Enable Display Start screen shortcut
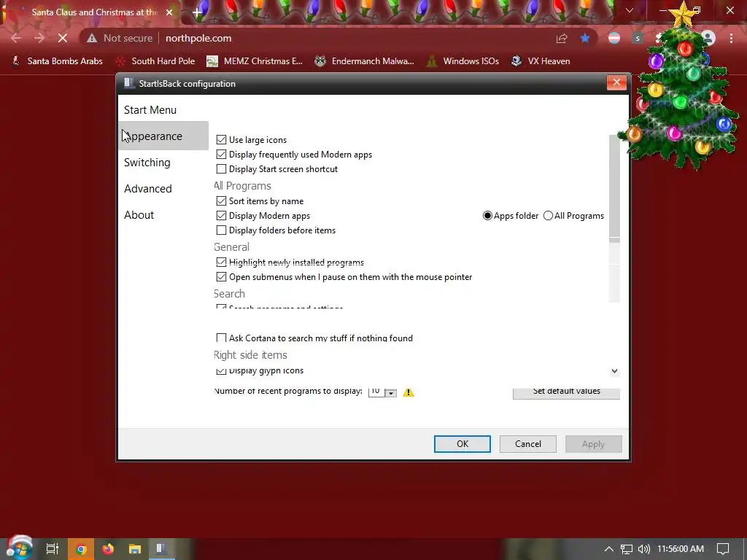This screenshot has height=560, width=747. click(221, 169)
